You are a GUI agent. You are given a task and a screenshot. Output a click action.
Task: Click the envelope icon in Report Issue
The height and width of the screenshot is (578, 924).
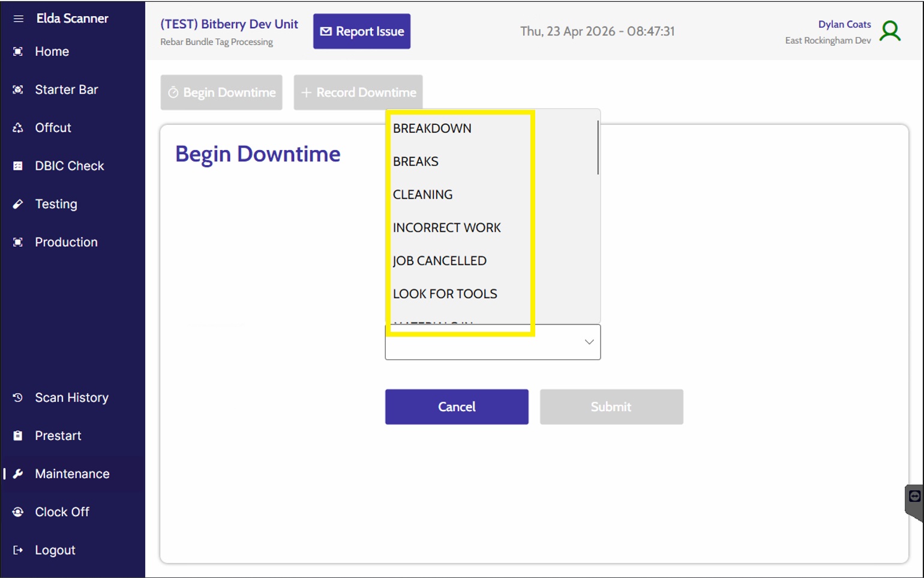tap(326, 31)
